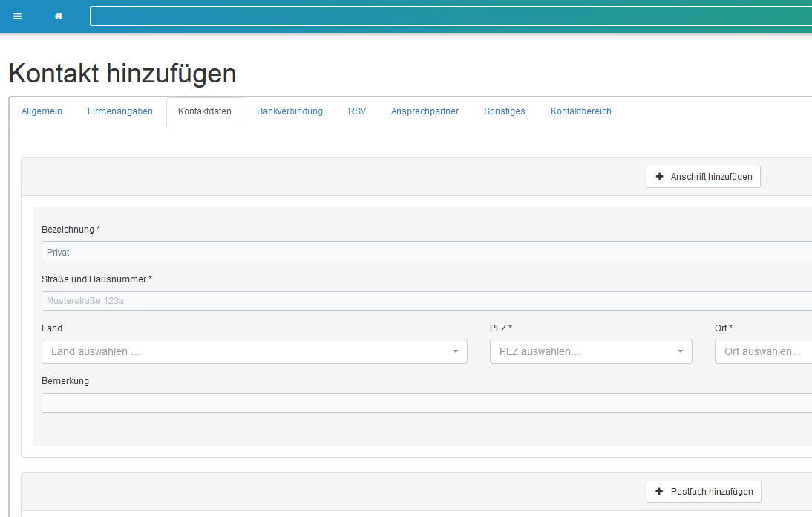The width and height of the screenshot is (812, 517).
Task: Switch to the Allgemein tab
Action: (42, 111)
